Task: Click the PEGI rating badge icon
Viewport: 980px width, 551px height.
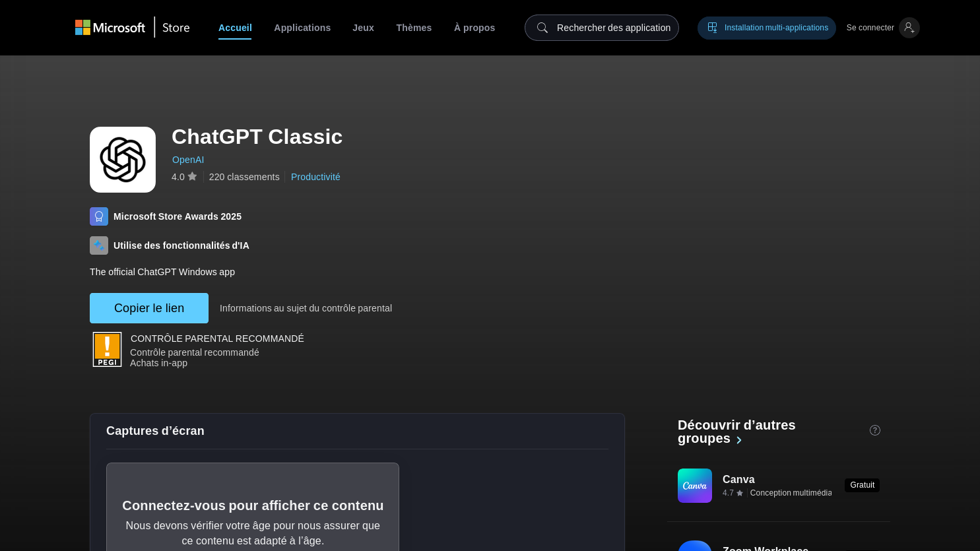Action: click(x=107, y=349)
